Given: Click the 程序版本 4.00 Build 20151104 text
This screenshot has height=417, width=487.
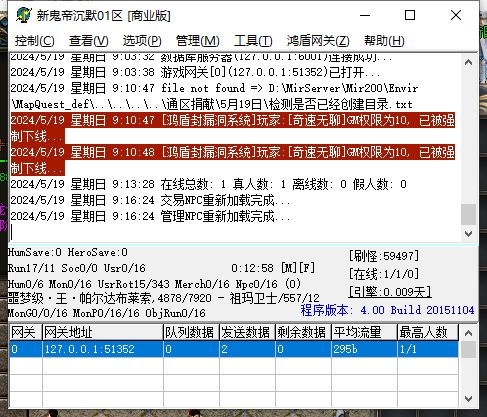Looking at the screenshot, I should (x=387, y=310).
